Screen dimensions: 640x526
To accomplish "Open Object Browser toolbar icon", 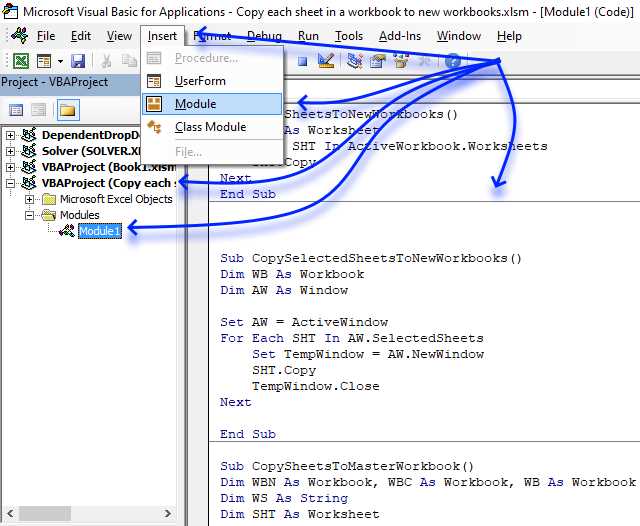I will (x=401, y=61).
